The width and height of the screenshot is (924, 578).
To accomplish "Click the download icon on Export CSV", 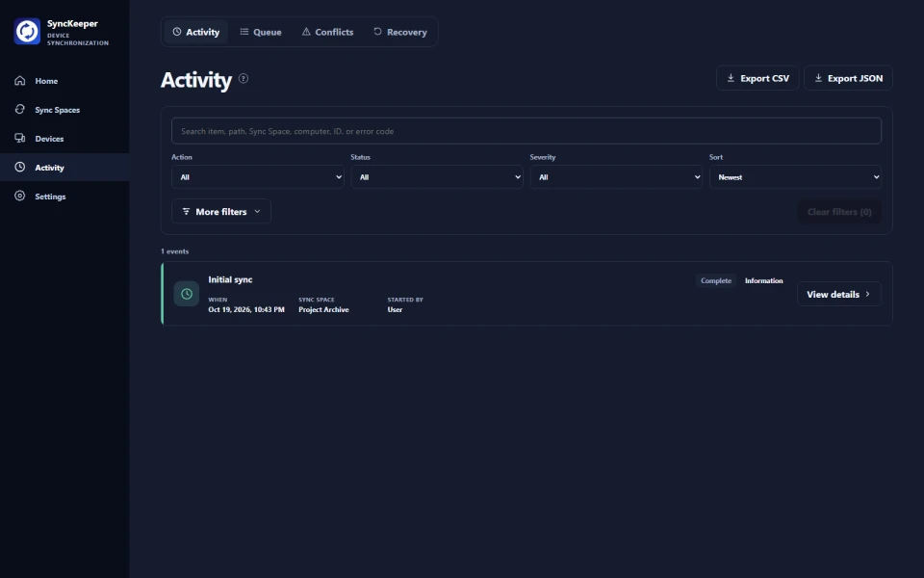I will click(x=731, y=78).
